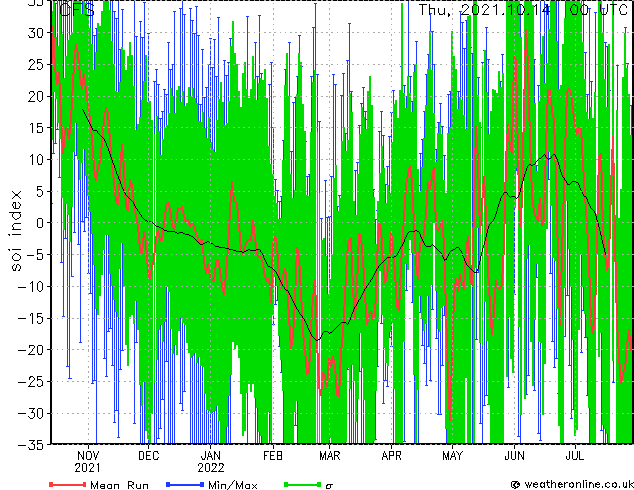Click the y-axis value '5'
This screenshot has width=634, height=490.
(40, 191)
